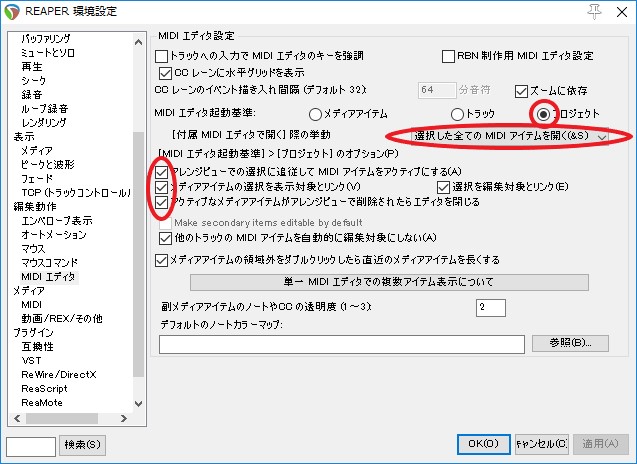
Task: Click the tree's horizontal scrollbar right arrow
Action: 124,418
